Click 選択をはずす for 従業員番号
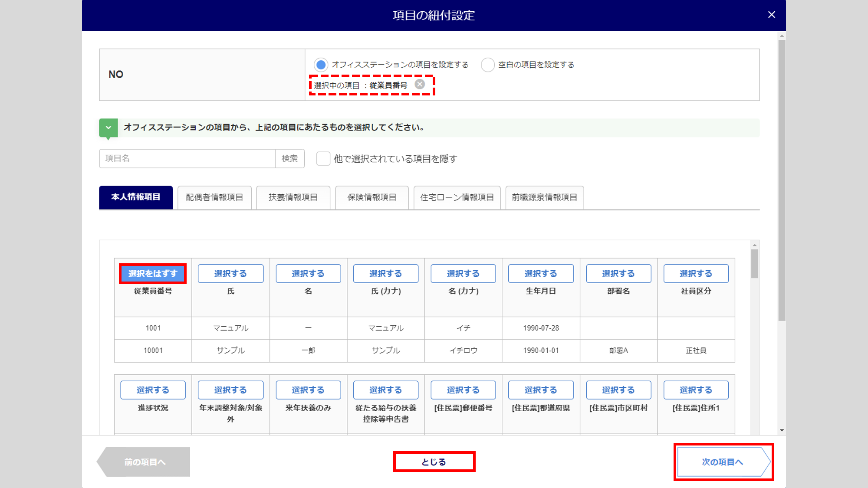 click(x=153, y=274)
